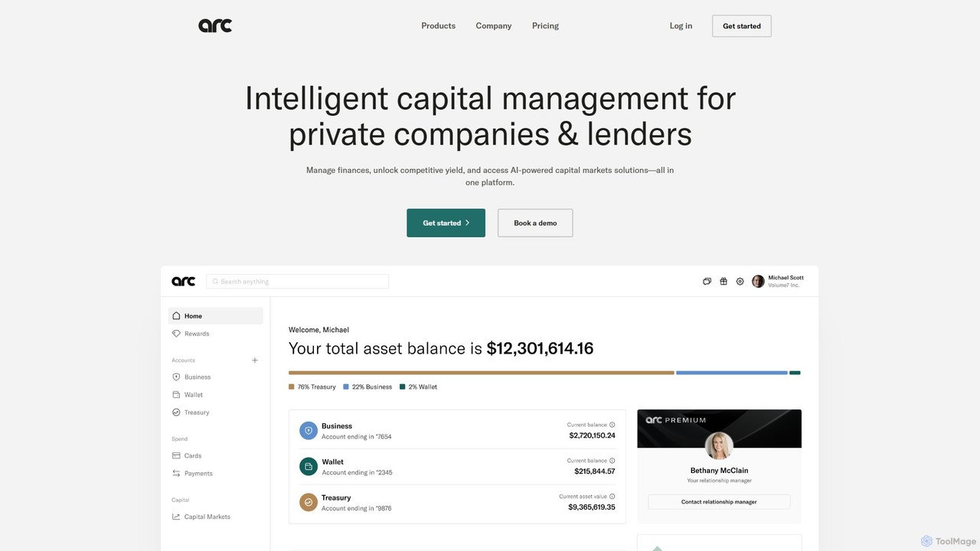Click the Treasury sidebar check icon

176,412
